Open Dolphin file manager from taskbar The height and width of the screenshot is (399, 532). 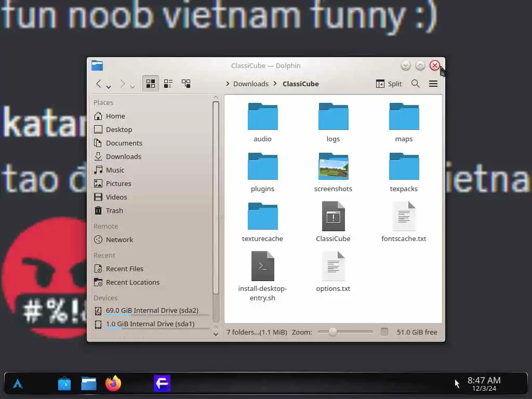click(x=89, y=384)
